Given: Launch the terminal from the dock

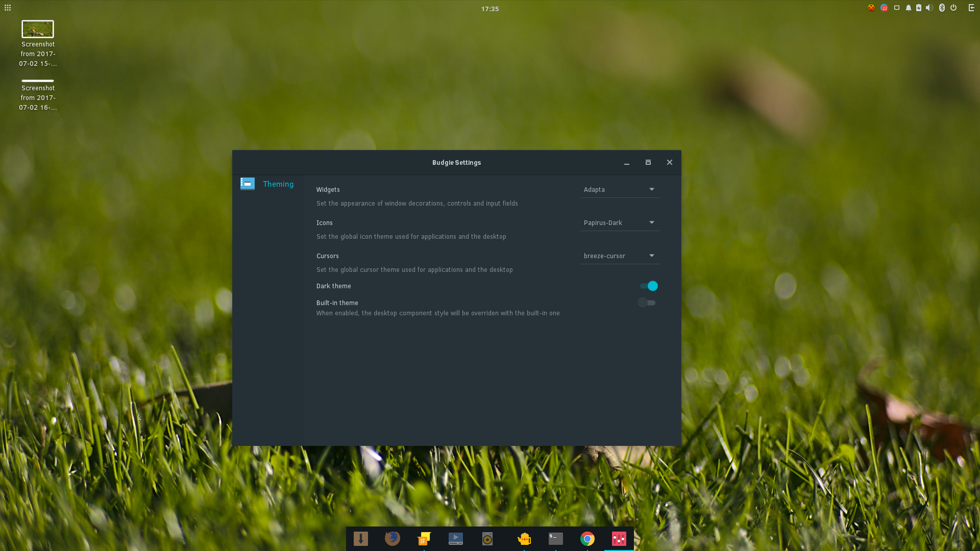Looking at the screenshot, I should 556,539.
